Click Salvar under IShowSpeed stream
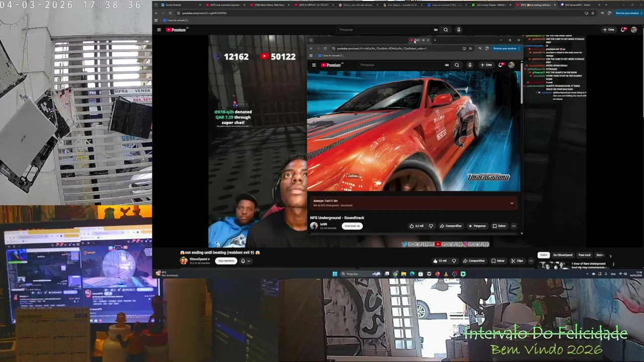 click(x=498, y=261)
